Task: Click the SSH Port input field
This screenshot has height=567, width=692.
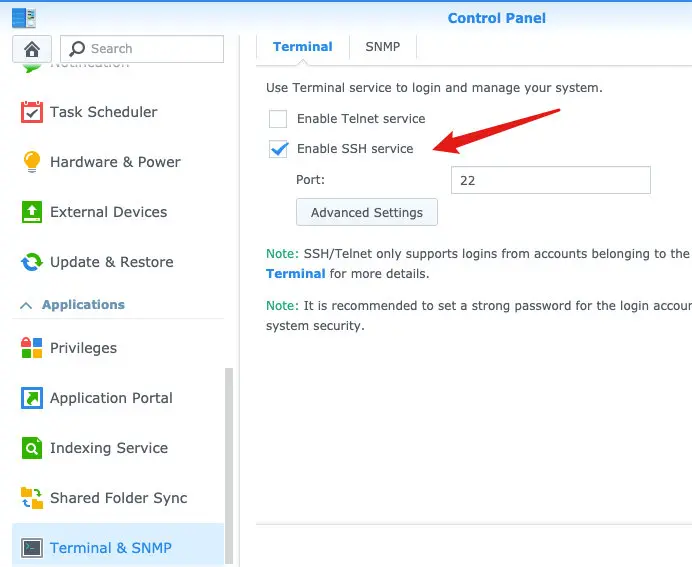Action: [550, 180]
